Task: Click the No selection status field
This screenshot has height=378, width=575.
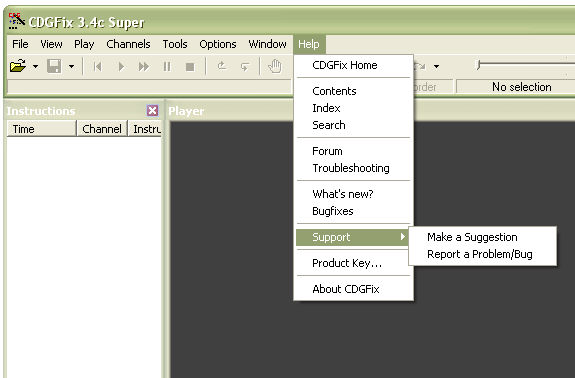Action: pos(516,87)
